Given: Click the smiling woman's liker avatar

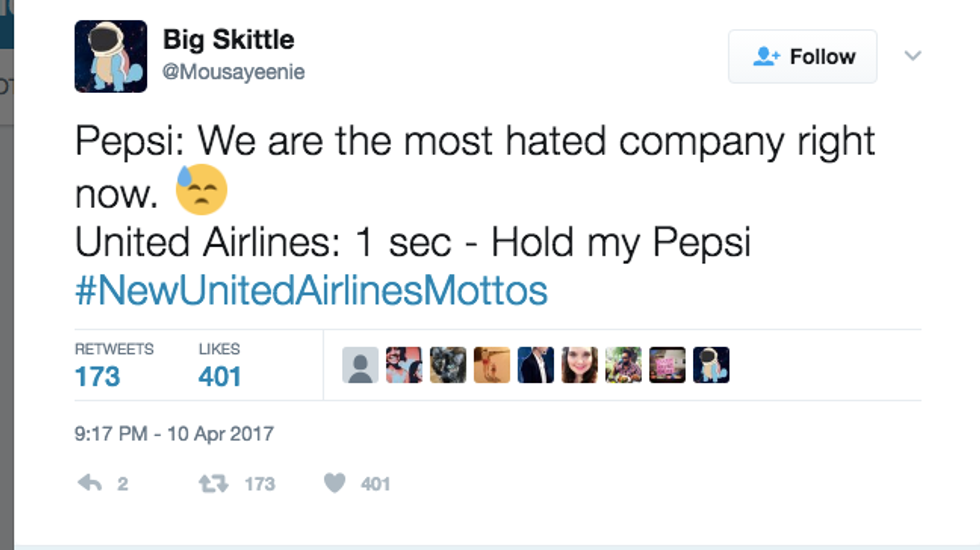Looking at the screenshot, I should click(580, 365).
